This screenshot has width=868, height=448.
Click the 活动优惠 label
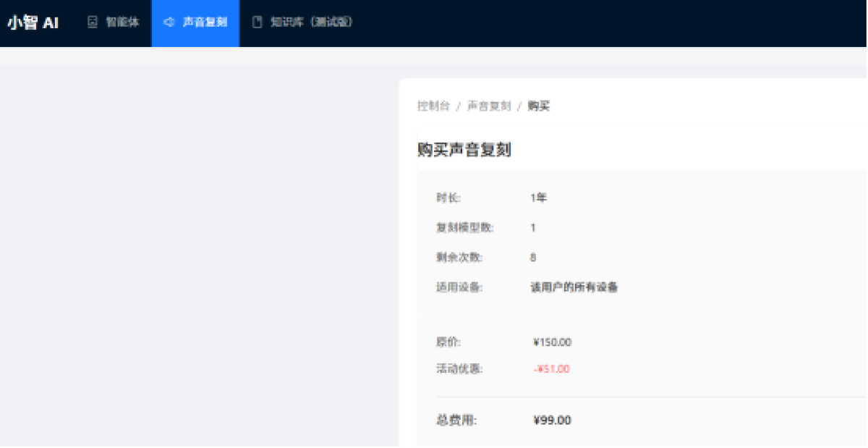click(x=459, y=369)
